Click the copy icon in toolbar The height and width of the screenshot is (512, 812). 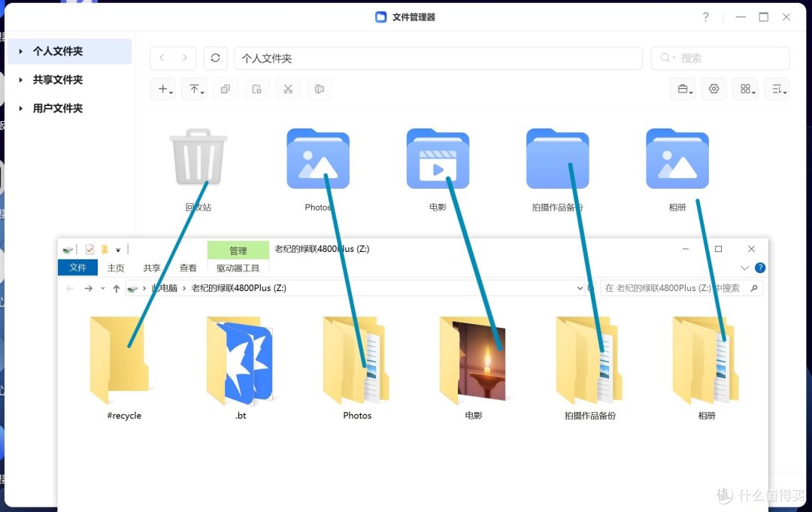tap(226, 89)
